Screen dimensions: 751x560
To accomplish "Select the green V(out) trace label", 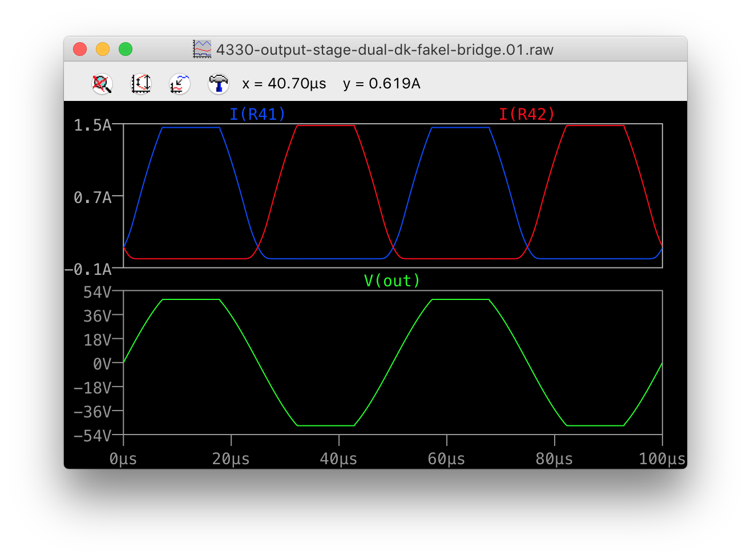I will [x=392, y=281].
